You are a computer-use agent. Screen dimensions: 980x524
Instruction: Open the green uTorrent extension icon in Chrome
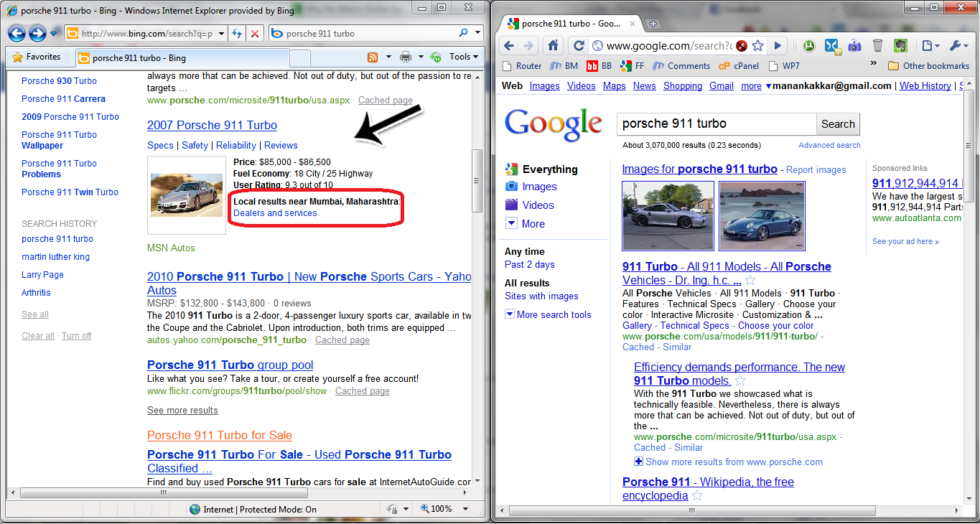[809, 46]
